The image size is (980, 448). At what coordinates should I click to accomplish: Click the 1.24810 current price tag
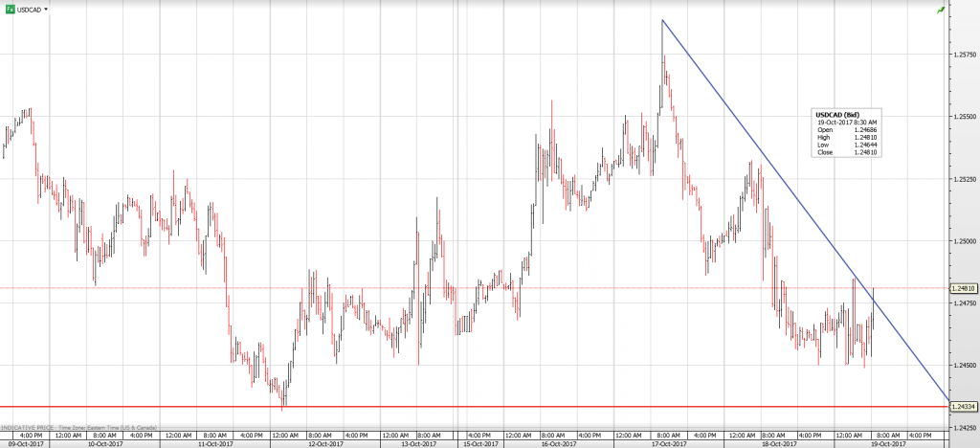963,288
